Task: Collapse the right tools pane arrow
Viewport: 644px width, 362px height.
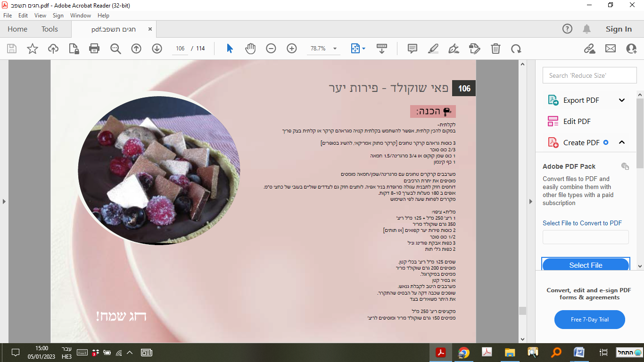Action: (x=531, y=201)
